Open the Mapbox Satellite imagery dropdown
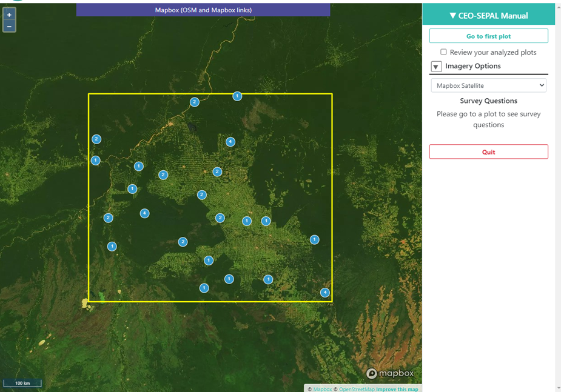The height and width of the screenshot is (392, 561). point(488,85)
